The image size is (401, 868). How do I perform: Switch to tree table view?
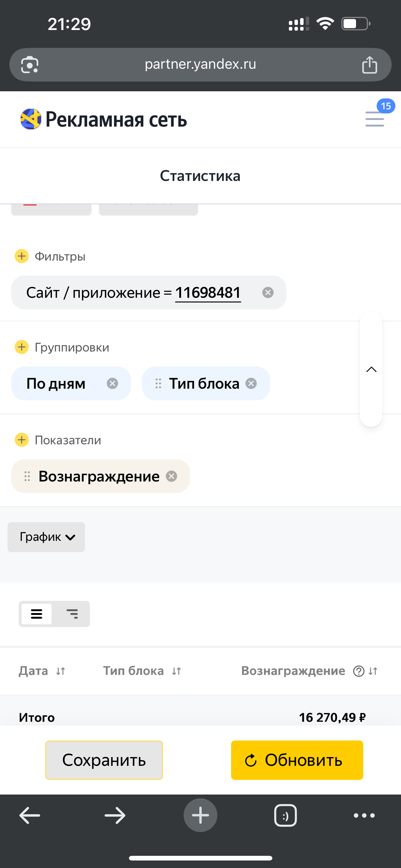[72, 614]
